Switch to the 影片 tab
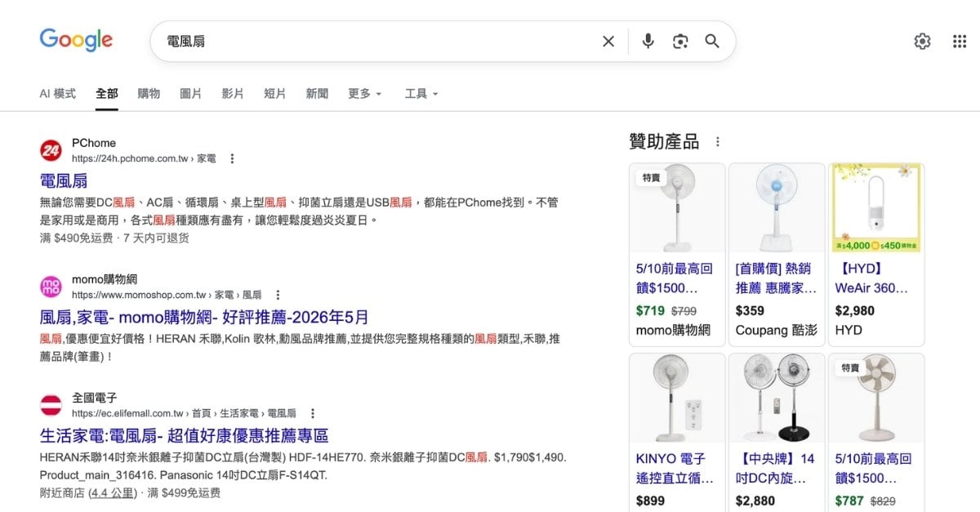The width and height of the screenshot is (980, 512). (233, 94)
